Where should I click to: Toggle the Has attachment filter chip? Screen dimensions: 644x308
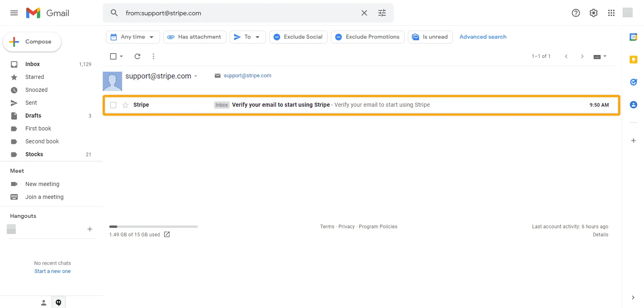(x=195, y=37)
